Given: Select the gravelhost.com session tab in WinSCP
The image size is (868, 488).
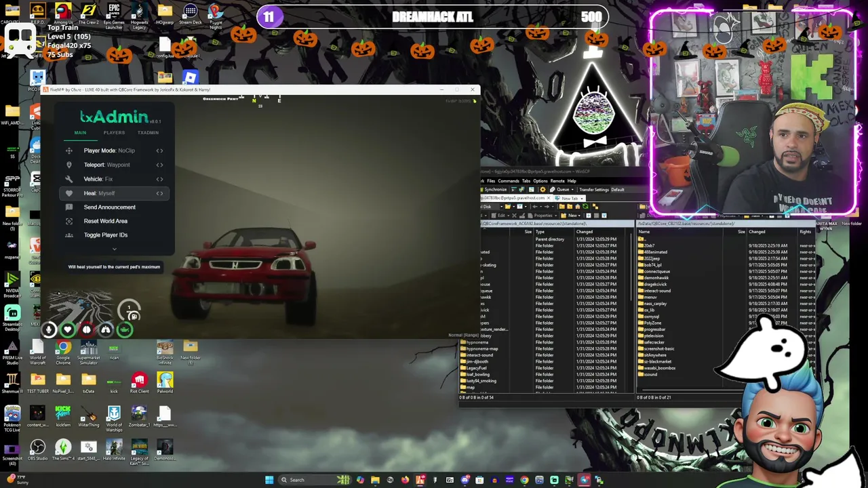Looking at the screenshot, I should click(517, 198).
